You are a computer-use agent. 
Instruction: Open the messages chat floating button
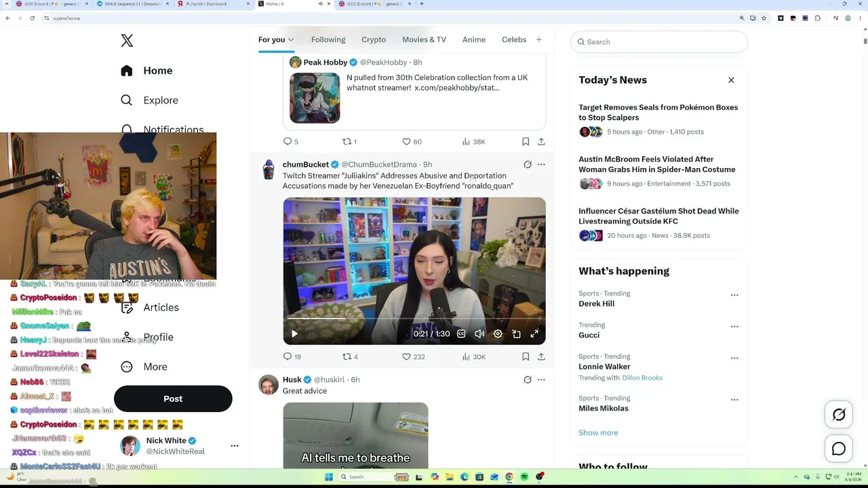(x=839, y=449)
